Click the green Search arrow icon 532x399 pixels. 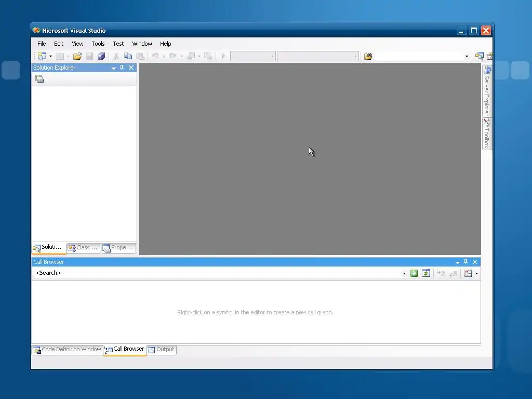[414, 273]
